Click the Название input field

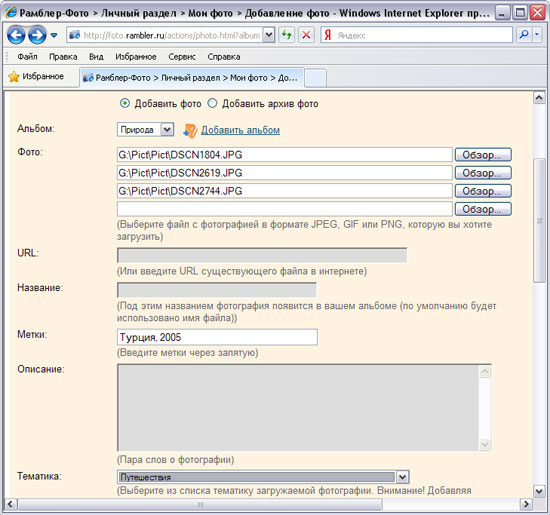tap(216, 290)
